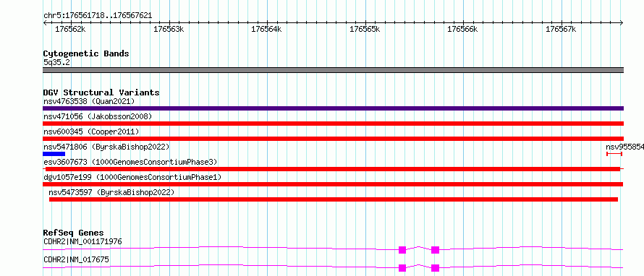Click the second exon of CDHR2|NM_001171976
Image resolution: width=644 pixels, height=276 pixels.
[x=436, y=250]
